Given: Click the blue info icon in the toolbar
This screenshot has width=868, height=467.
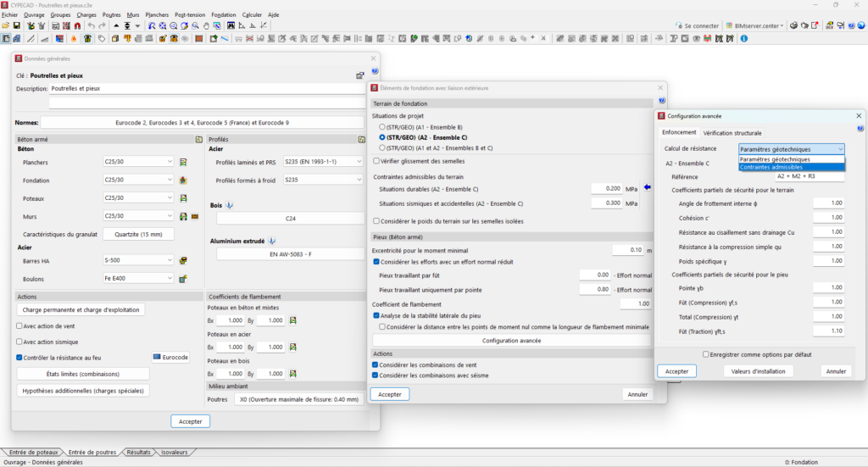Looking at the screenshot, I should (x=744, y=39).
